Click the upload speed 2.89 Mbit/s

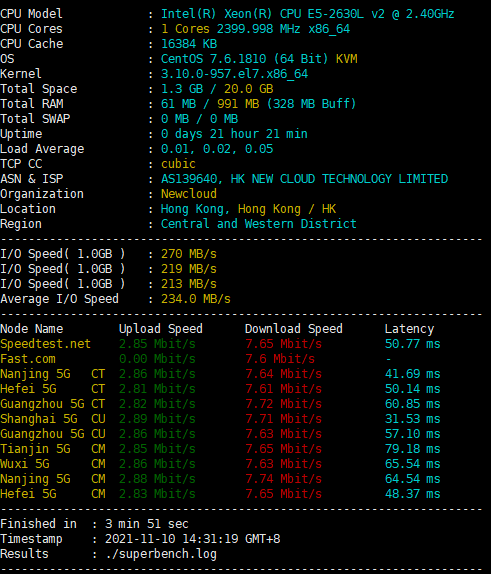(x=157, y=419)
